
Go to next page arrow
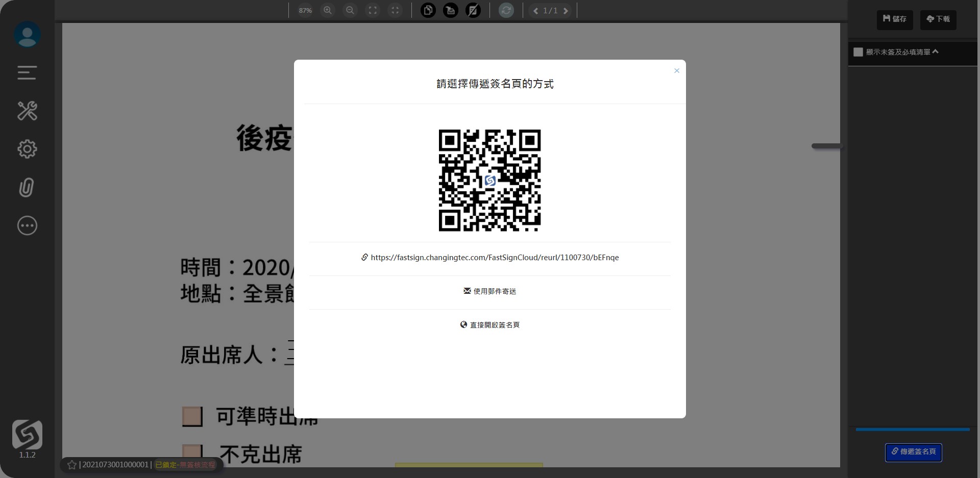click(566, 11)
